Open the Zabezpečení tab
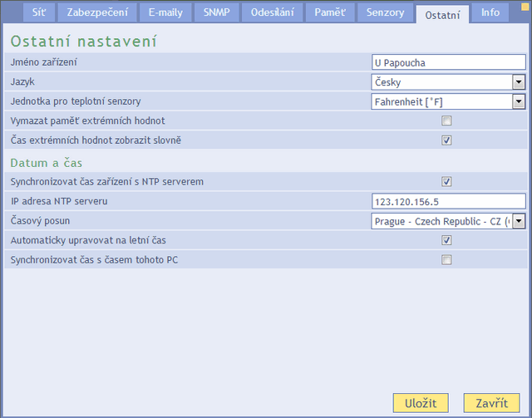The image size is (532, 418). point(93,12)
